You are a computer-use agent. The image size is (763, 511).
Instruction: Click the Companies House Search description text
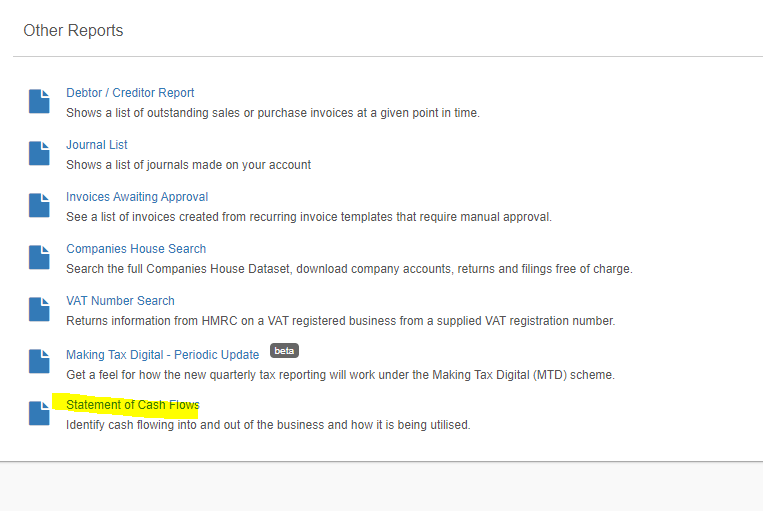pos(349,269)
